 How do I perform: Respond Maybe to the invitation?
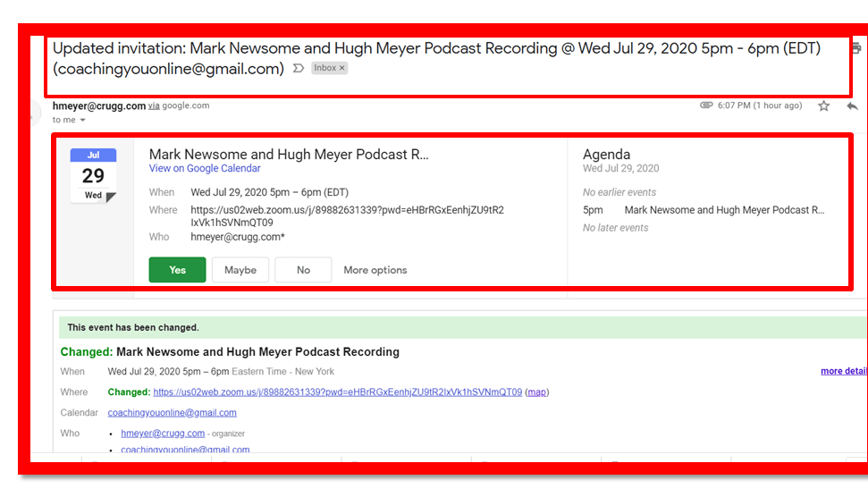point(240,270)
